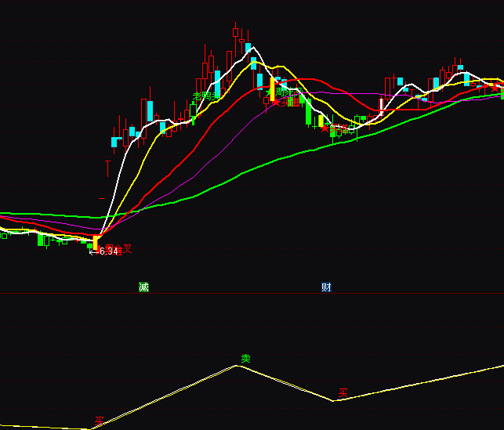Click the green 减 indicator icon
This screenshot has width=504, height=430.
143,287
